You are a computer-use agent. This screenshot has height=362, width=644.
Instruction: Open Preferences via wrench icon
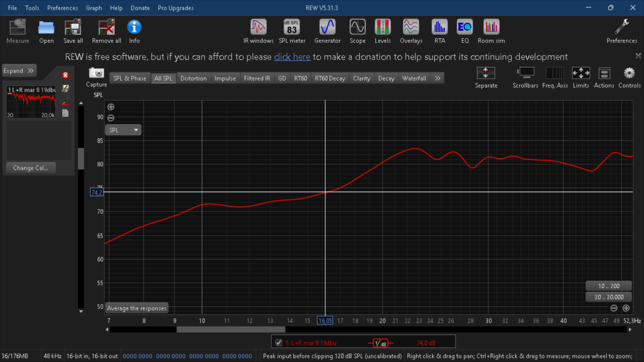pyautogui.click(x=622, y=31)
